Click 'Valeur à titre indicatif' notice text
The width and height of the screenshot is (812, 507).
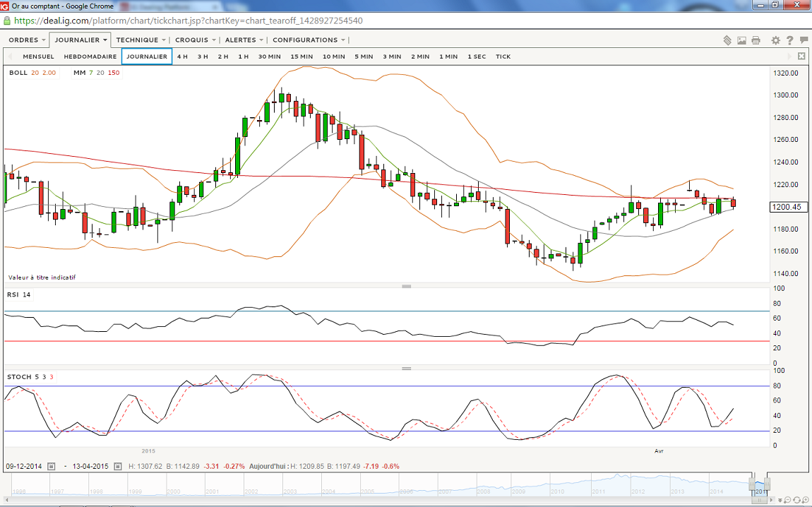[42, 278]
